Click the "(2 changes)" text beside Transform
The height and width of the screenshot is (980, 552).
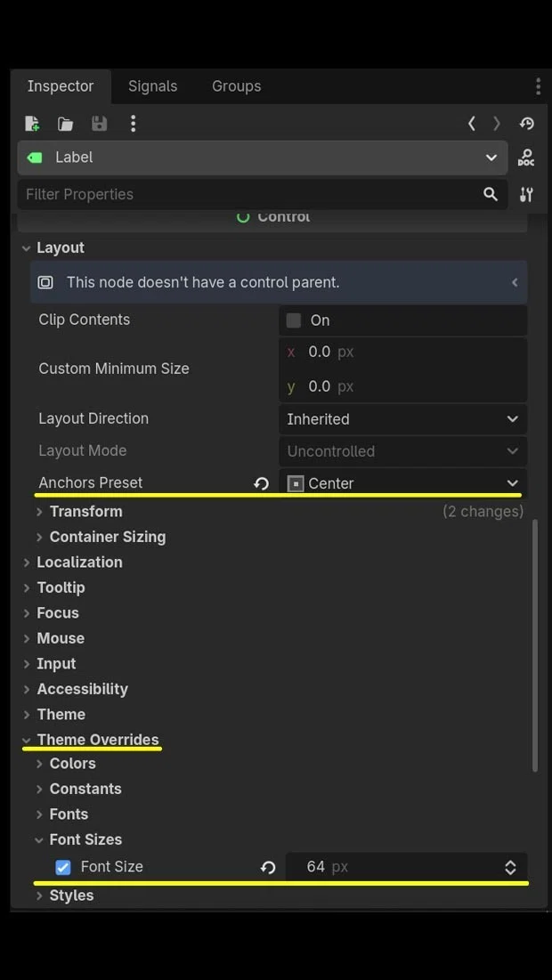tap(483, 512)
